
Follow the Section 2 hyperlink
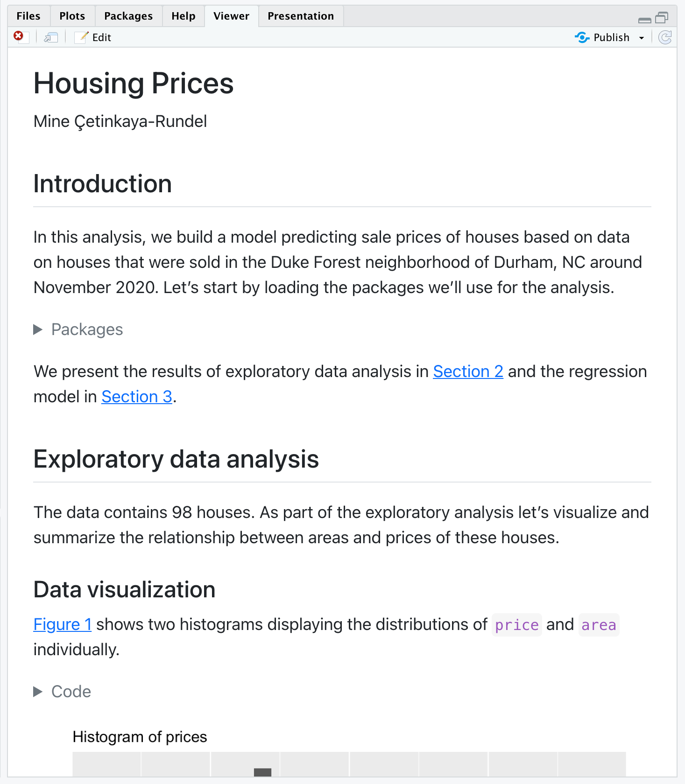point(468,371)
